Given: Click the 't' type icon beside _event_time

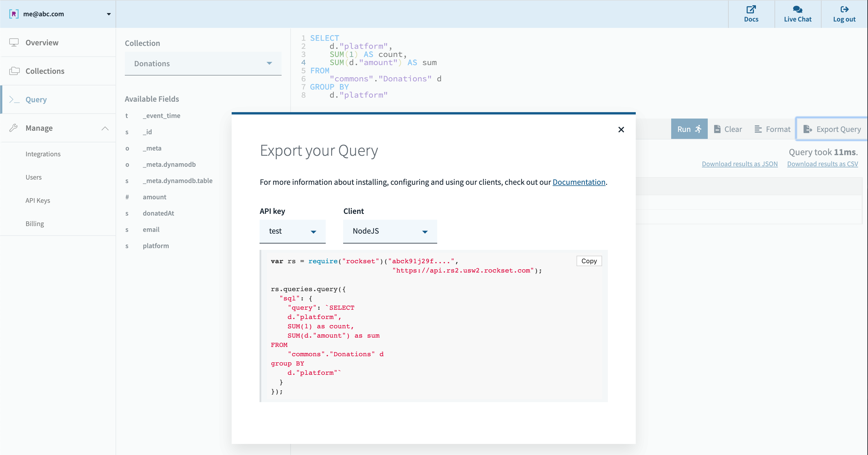Looking at the screenshot, I should pos(127,116).
